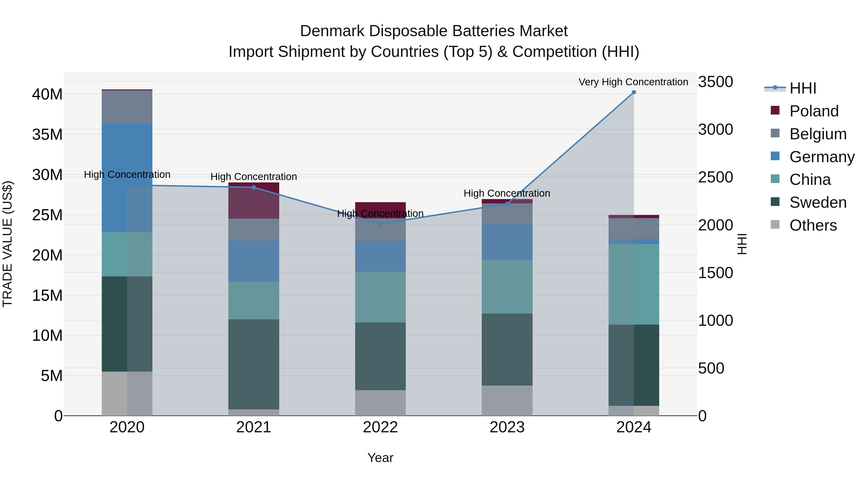Click the Sweden segment of the 2021 bar
Screen dimensions: 868x488
tap(254, 364)
